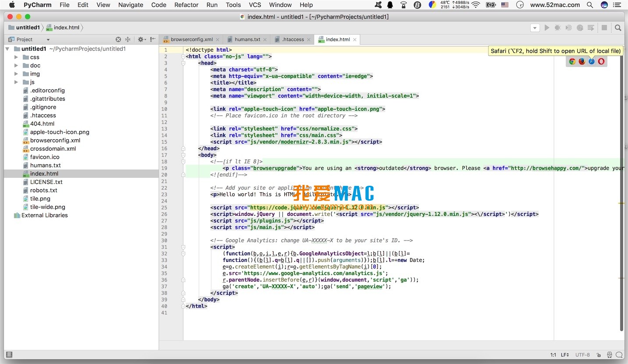Select apple-touch-icon.png in project tree

60,132
